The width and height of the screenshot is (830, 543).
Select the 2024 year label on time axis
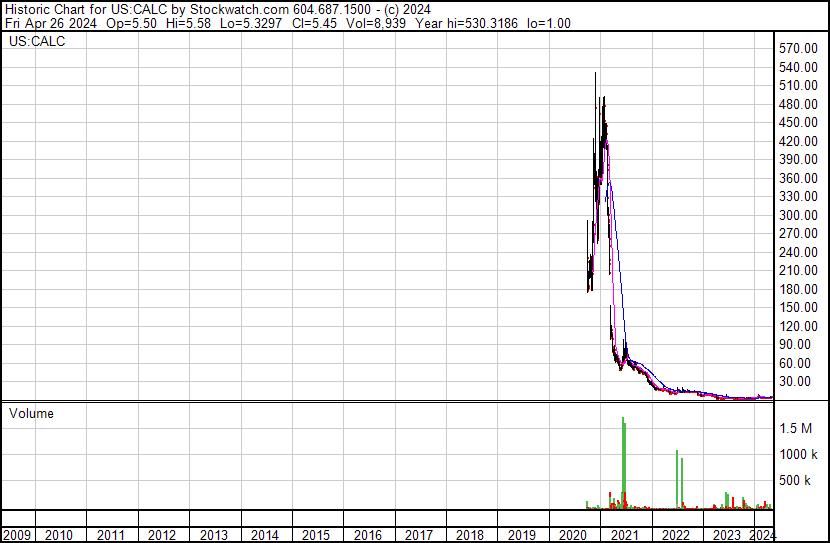[761, 535]
